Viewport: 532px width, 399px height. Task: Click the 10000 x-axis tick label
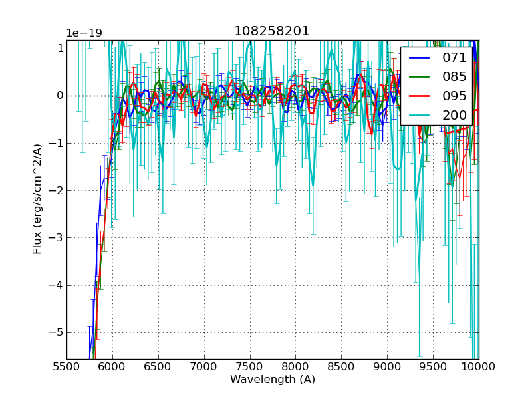tap(478, 366)
